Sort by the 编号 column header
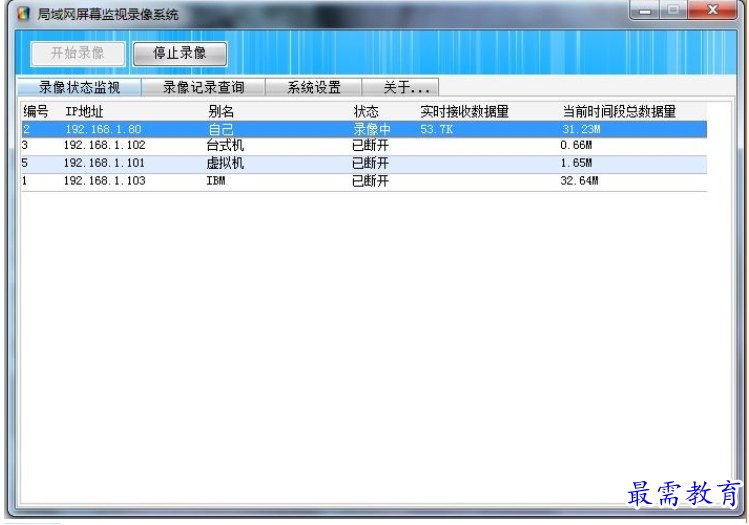The image size is (749, 525). point(36,112)
